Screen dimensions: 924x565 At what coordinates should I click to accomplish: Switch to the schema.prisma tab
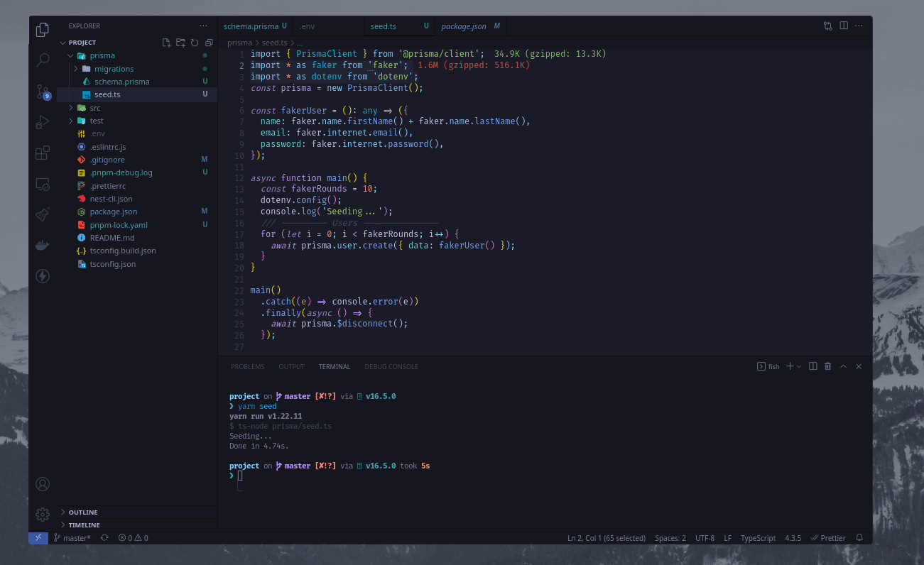251,26
